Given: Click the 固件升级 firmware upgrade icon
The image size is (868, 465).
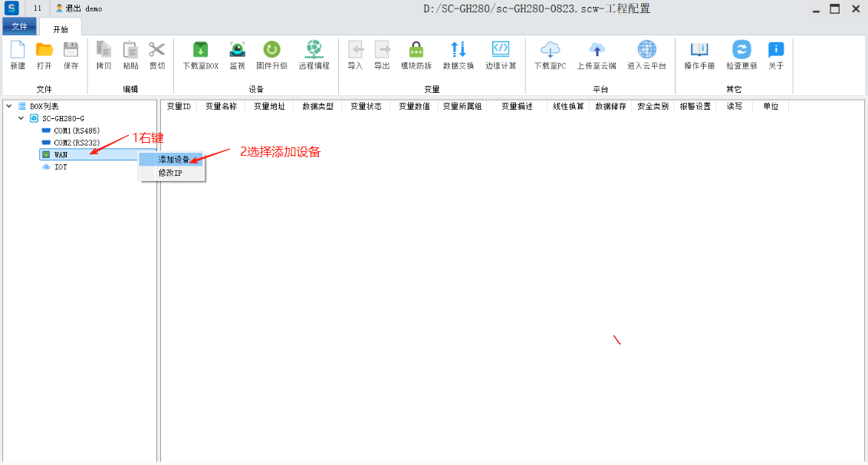Looking at the screenshot, I should coord(271,51).
